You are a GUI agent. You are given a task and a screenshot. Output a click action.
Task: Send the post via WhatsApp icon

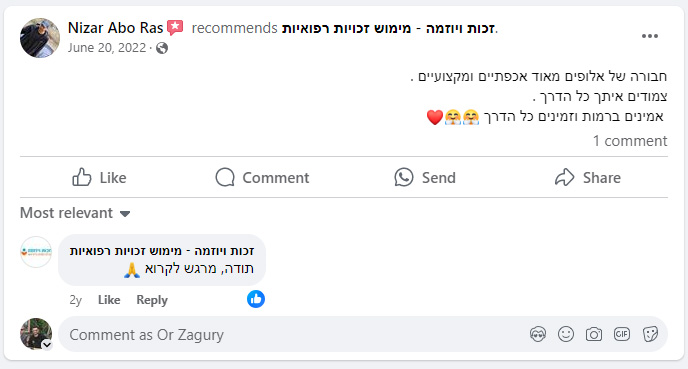tap(404, 177)
